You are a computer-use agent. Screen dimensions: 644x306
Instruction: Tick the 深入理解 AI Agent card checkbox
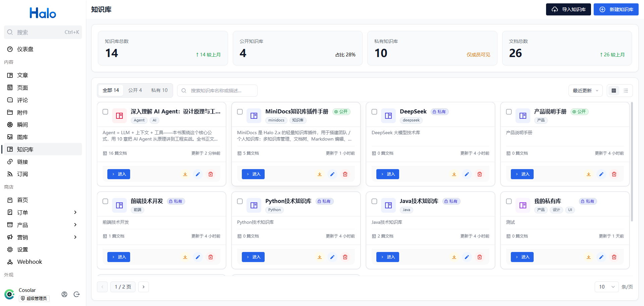[105, 112]
